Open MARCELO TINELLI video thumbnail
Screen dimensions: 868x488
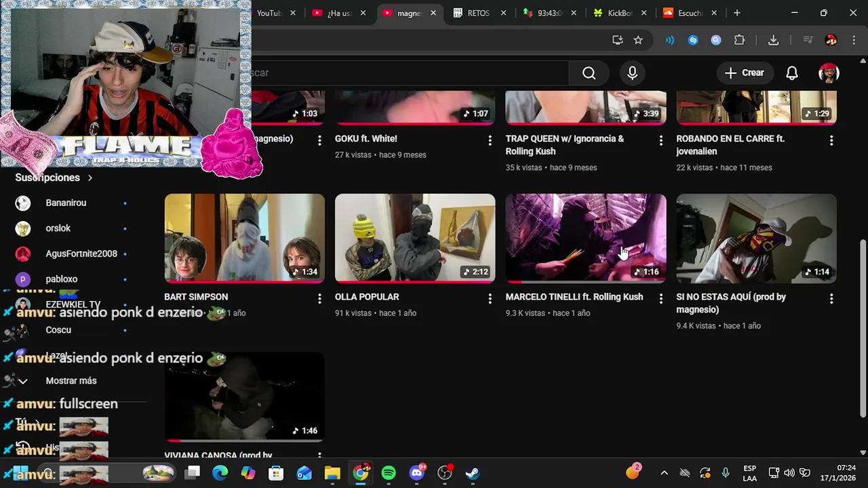(x=586, y=238)
